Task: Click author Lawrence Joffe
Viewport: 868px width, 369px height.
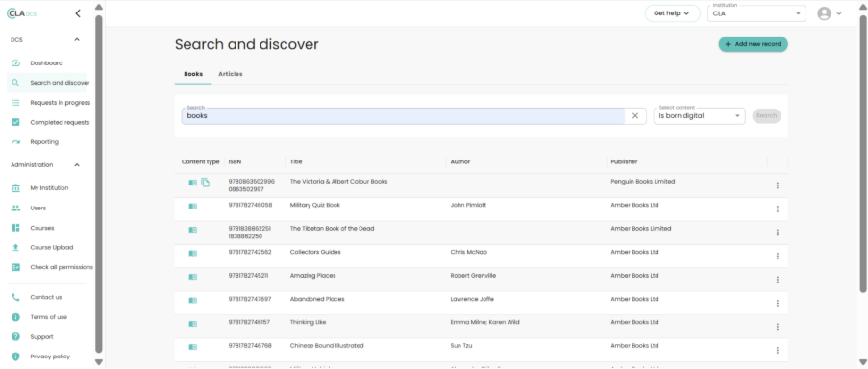Action: pyautogui.click(x=472, y=299)
